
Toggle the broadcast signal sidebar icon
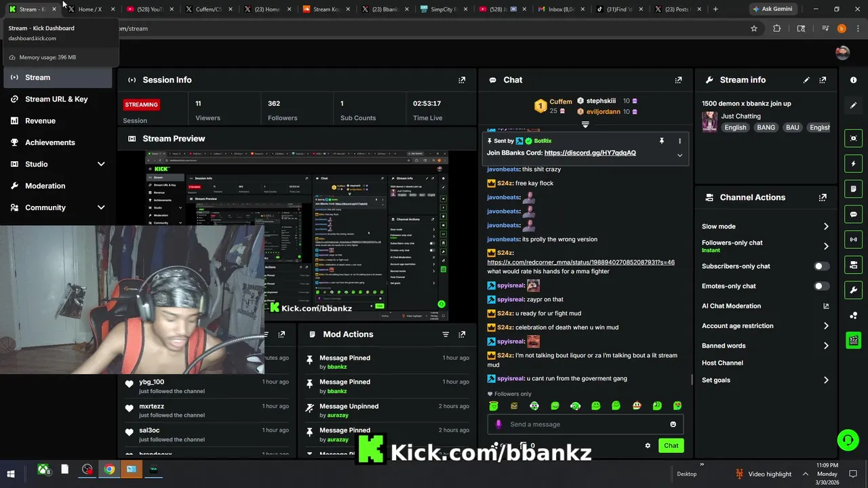point(853,239)
